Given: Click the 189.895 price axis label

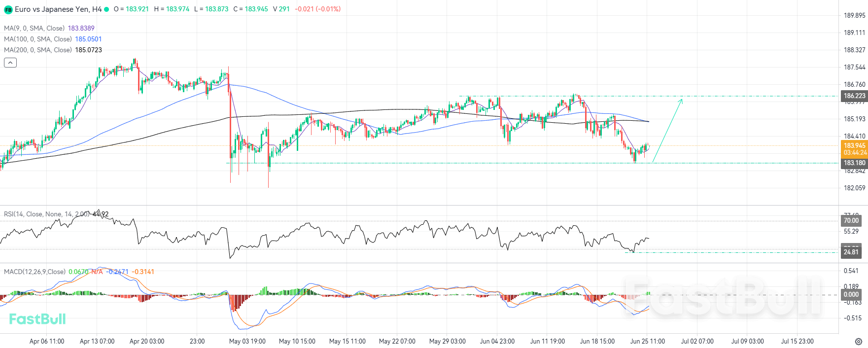Looking at the screenshot, I should (x=854, y=15).
